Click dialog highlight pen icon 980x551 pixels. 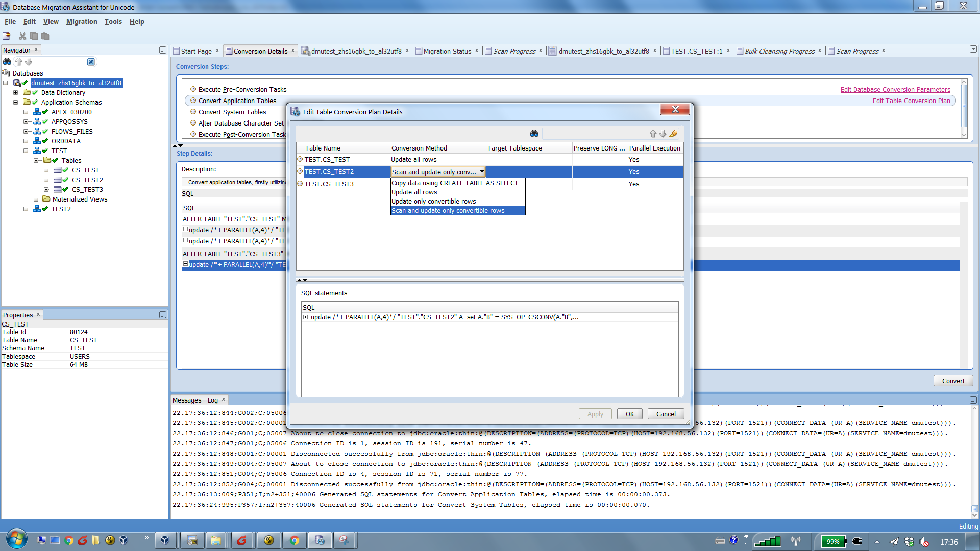(673, 134)
